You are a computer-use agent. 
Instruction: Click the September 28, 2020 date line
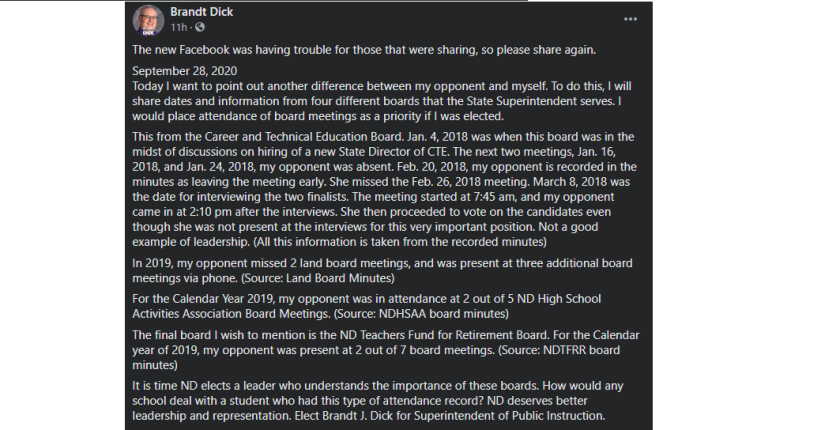click(184, 71)
